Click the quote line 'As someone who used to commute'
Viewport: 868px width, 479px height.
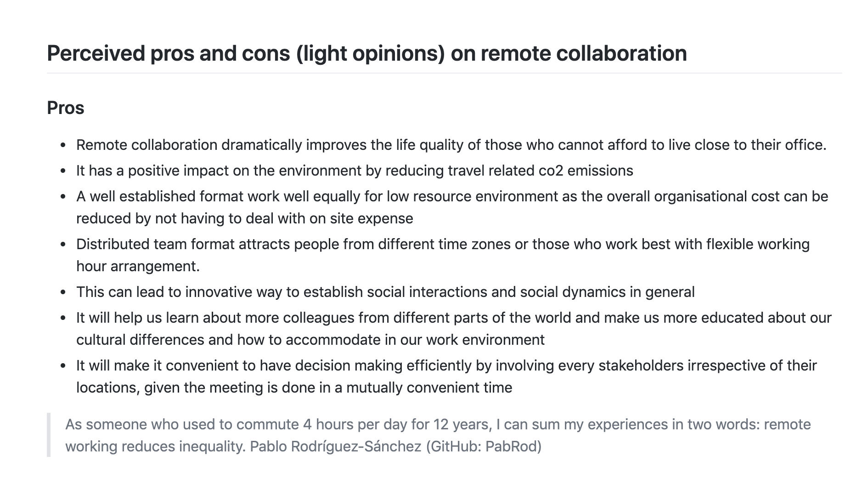[x=438, y=424]
